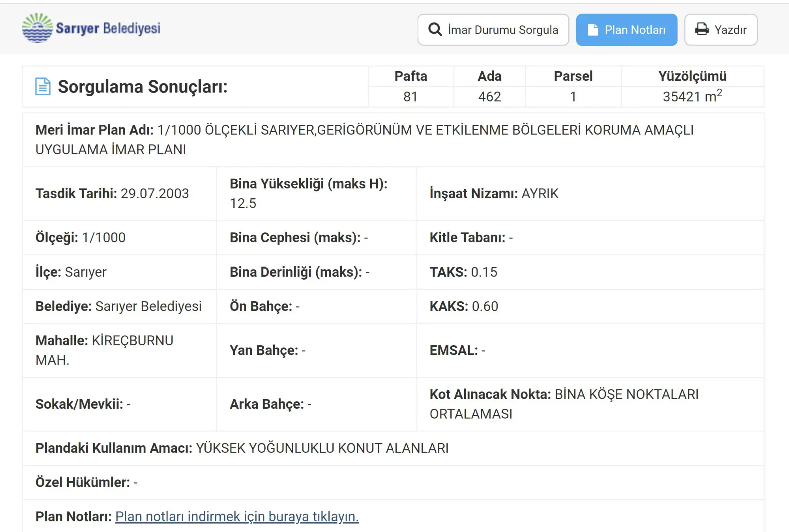
Task: Click the Plan Notları row label
Action: (73, 516)
